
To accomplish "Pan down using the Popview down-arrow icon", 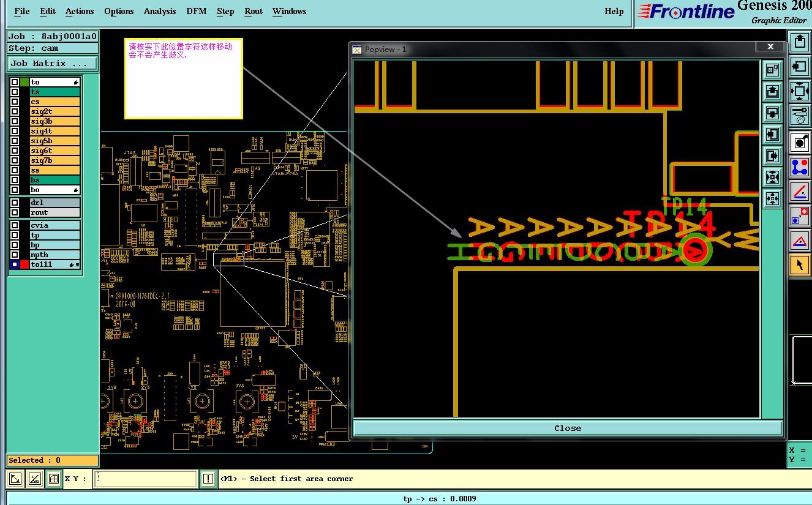I will point(772,113).
